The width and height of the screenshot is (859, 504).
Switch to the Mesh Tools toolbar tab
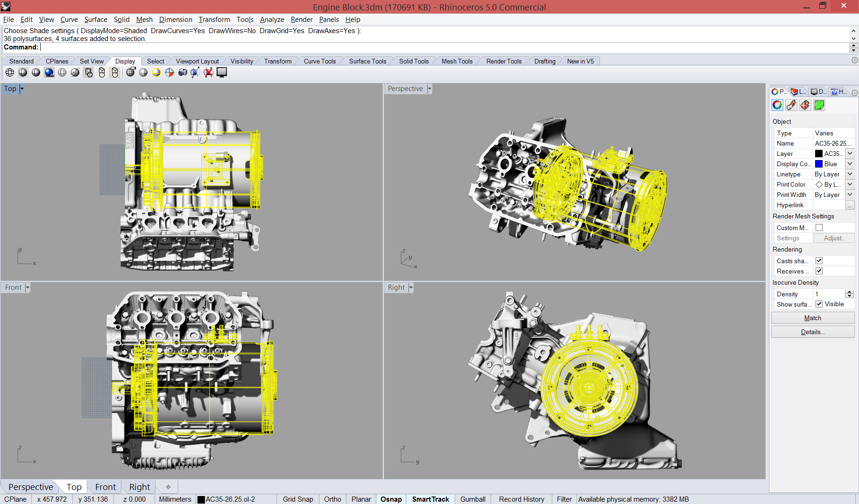click(457, 61)
